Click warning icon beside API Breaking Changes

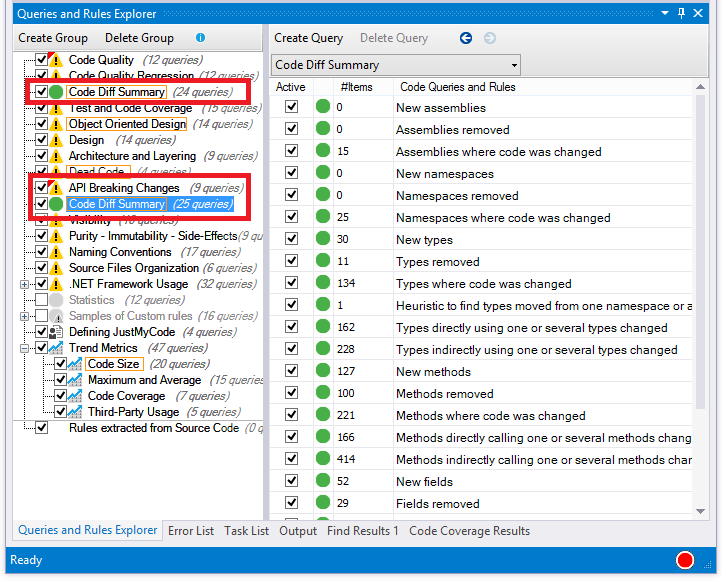pyautogui.click(x=56, y=188)
